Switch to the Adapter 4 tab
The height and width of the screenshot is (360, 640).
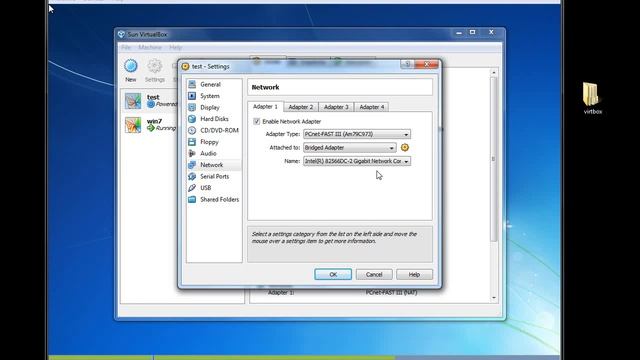coord(372,107)
